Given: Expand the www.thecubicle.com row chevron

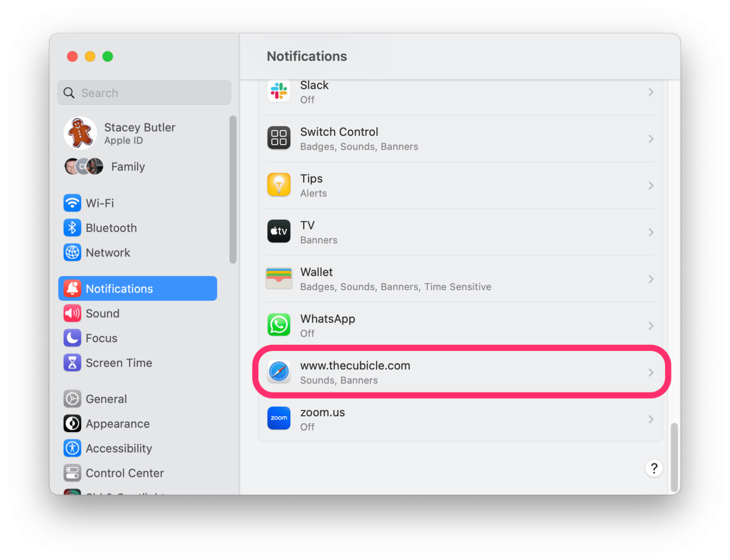Looking at the screenshot, I should [651, 373].
